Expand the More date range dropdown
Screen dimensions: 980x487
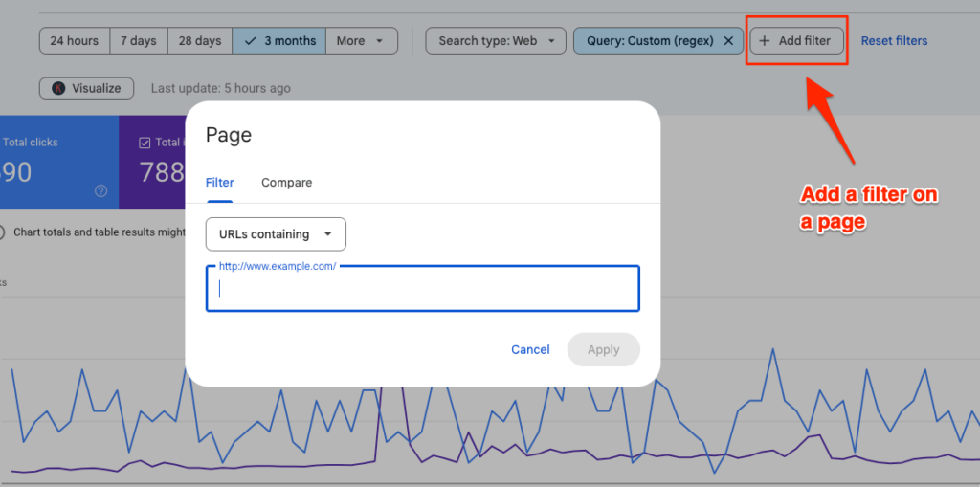pyautogui.click(x=361, y=41)
